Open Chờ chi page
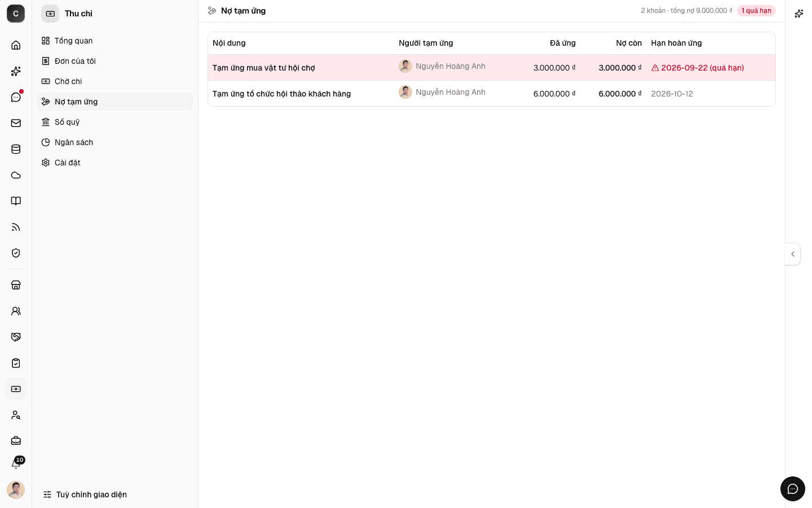The width and height of the screenshot is (812, 508). (115, 81)
